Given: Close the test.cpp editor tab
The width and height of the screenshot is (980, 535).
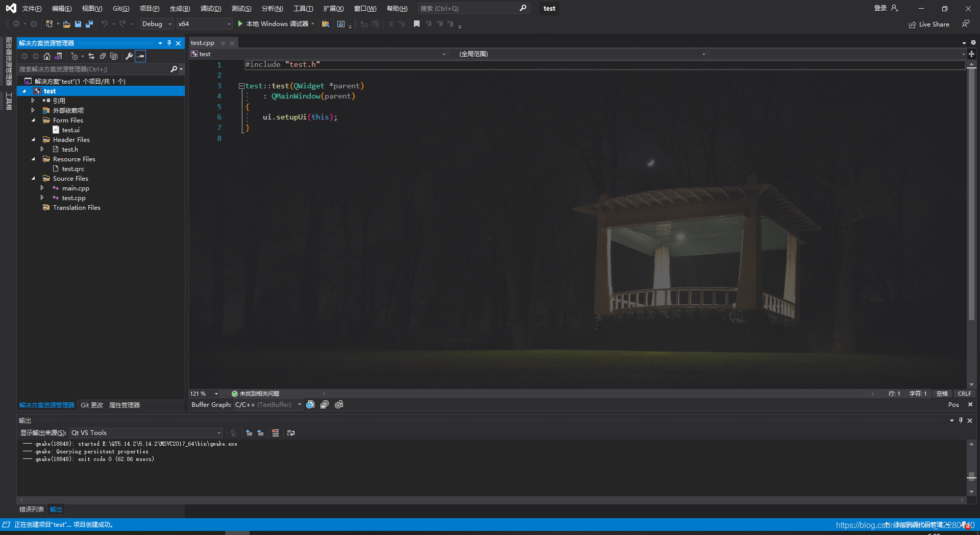Looking at the screenshot, I should [232, 43].
